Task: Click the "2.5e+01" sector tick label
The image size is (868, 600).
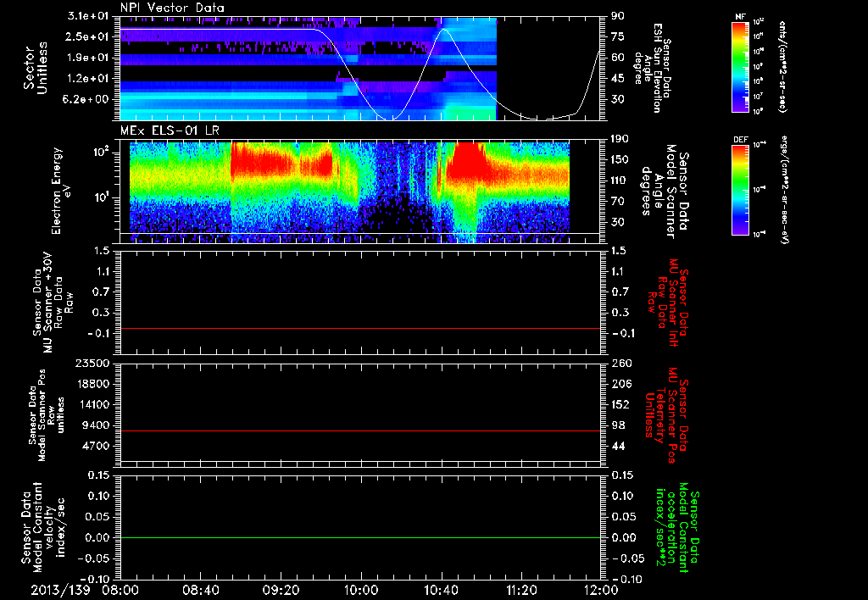Action: coord(88,36)
